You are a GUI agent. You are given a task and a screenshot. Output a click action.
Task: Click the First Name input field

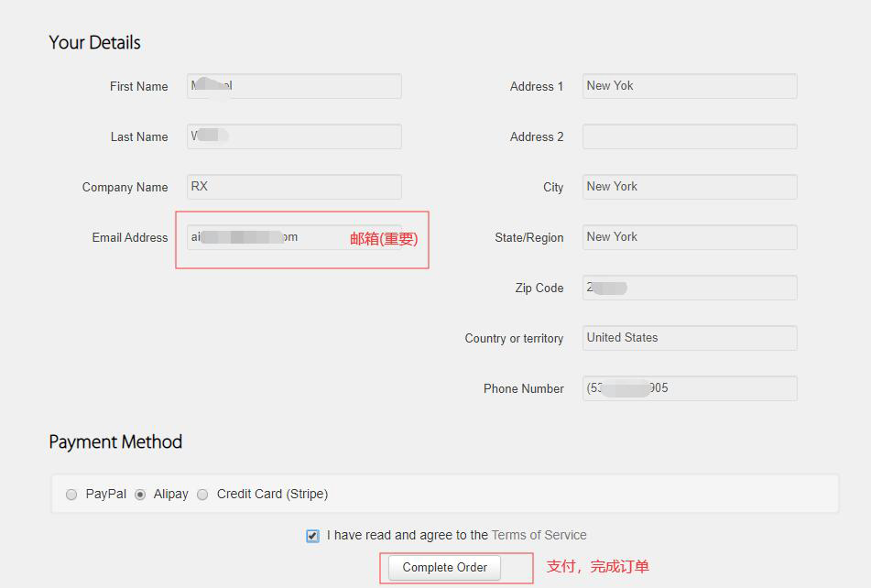click(294, 86)
